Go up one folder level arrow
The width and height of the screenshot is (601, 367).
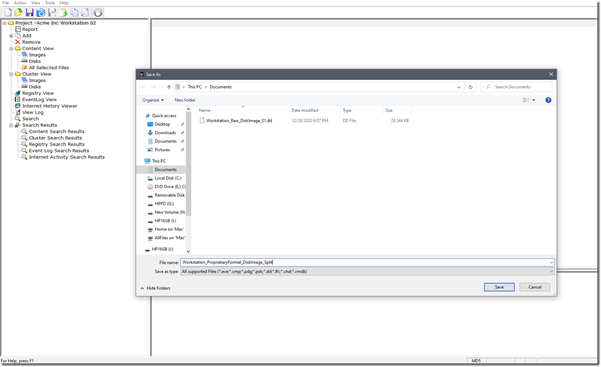(x=169, y=87)
